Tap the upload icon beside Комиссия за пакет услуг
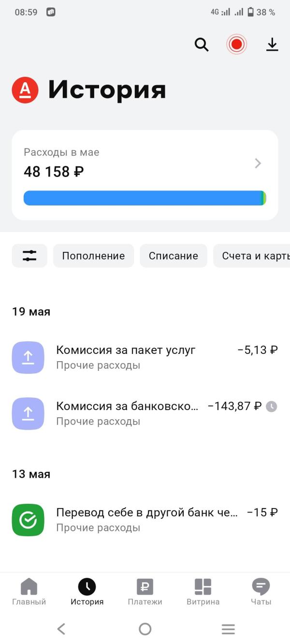290x644 pixels. pyautogui.click(x=28, y=358)
